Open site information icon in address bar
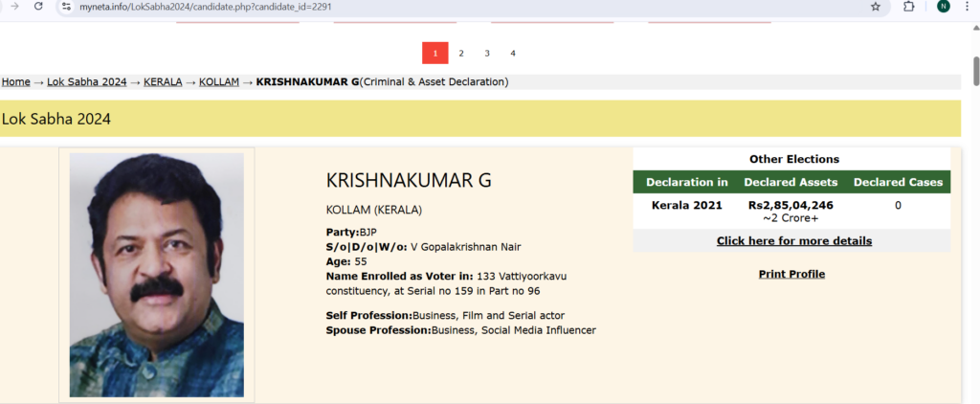Screen dimensions: 980x404 coord(66,7)
